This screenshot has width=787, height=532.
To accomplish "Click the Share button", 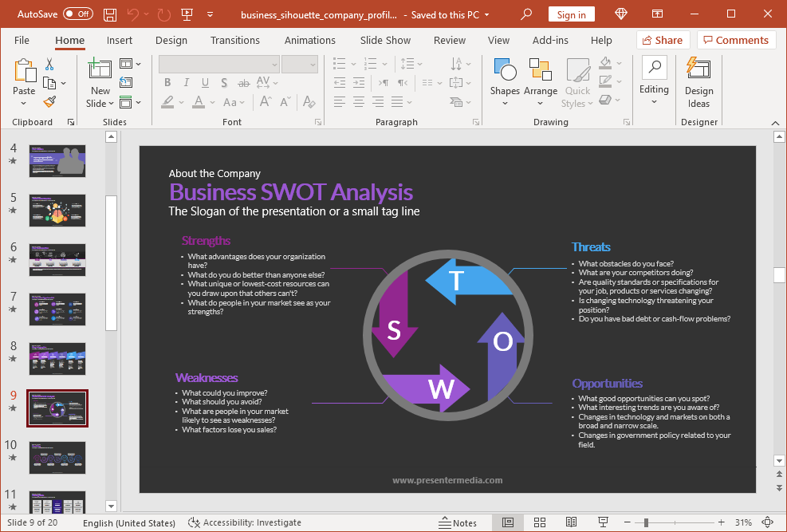I will click(x=661, y=40).
